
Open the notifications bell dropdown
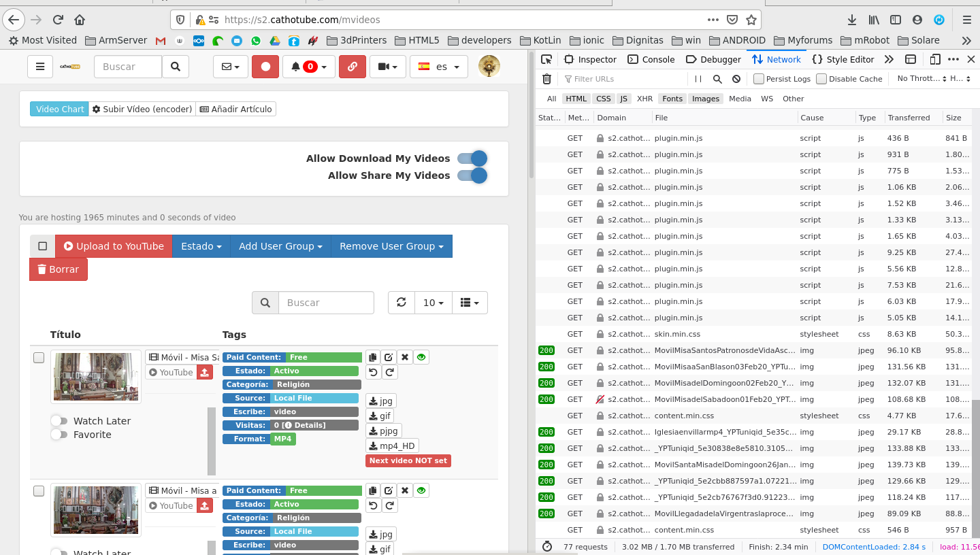(x=308, y=66)
